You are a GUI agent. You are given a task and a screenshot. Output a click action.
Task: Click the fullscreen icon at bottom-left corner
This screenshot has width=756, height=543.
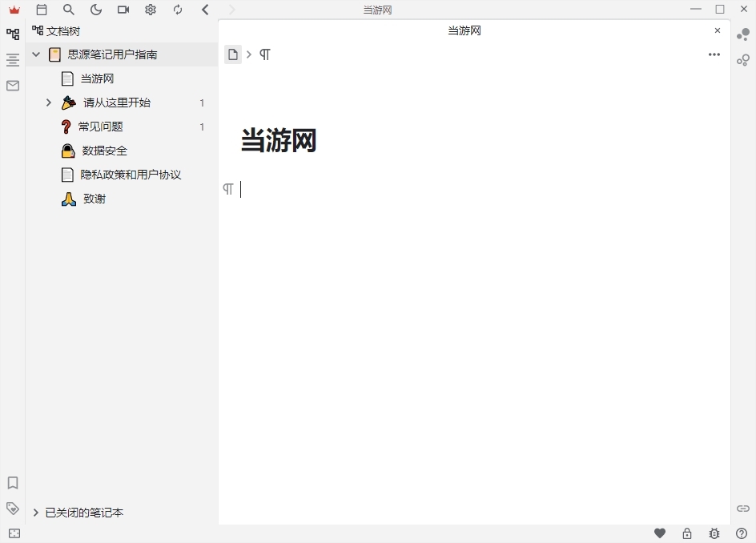pos(14,533)
